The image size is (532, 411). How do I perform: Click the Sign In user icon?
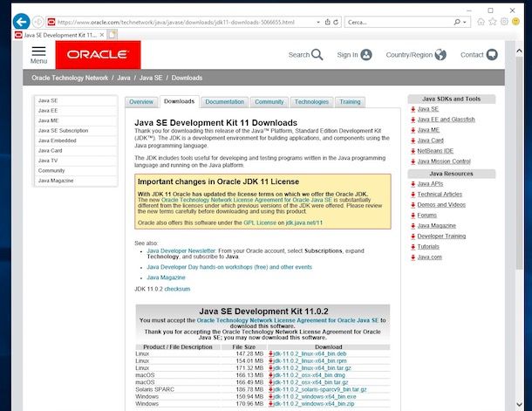pyautogui.click(x=366, y=55)
